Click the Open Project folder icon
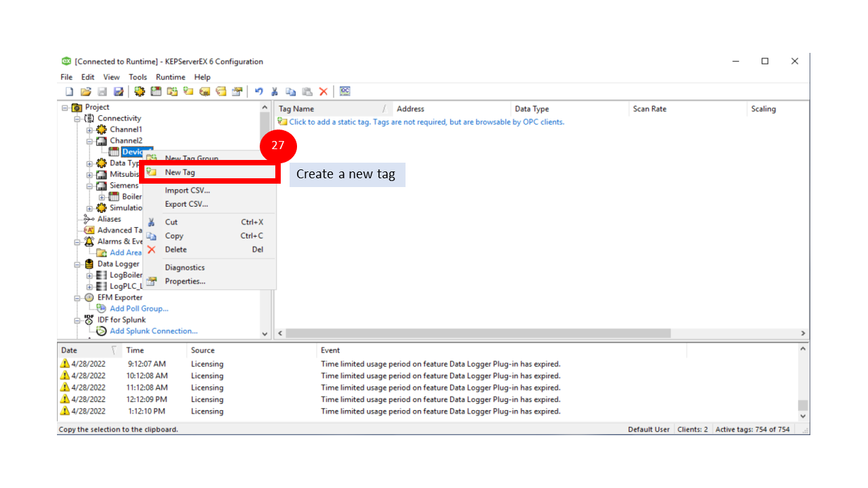 coord(85,91)
